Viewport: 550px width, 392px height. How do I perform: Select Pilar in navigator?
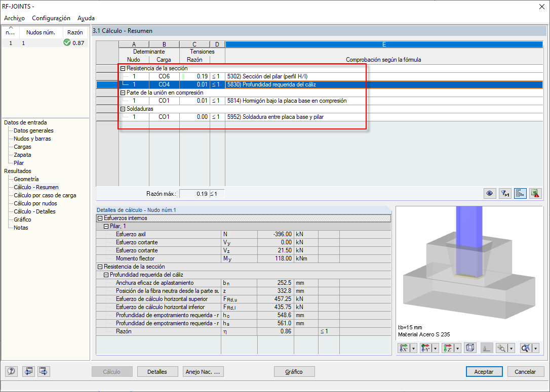pyautogui.click(x=19, y=163)
